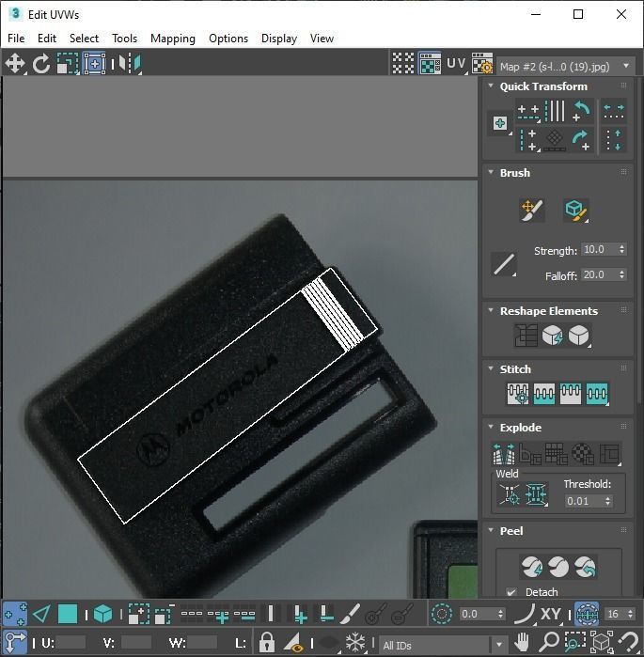Click the U coordinate input field
Image resolution: width=644 pixels, height=657 pixels.
(x=70, y=642)
